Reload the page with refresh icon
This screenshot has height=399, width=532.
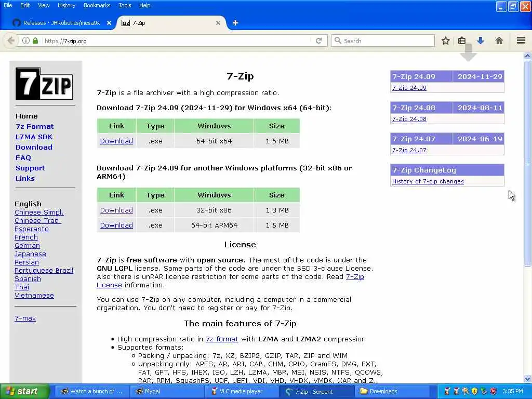tap(318, 41)
